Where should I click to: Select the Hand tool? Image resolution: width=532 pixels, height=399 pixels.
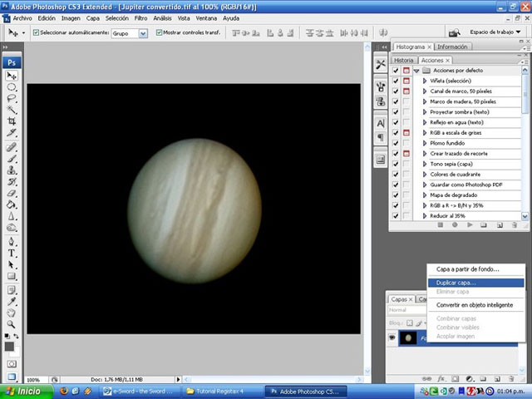tap(12, 313)
